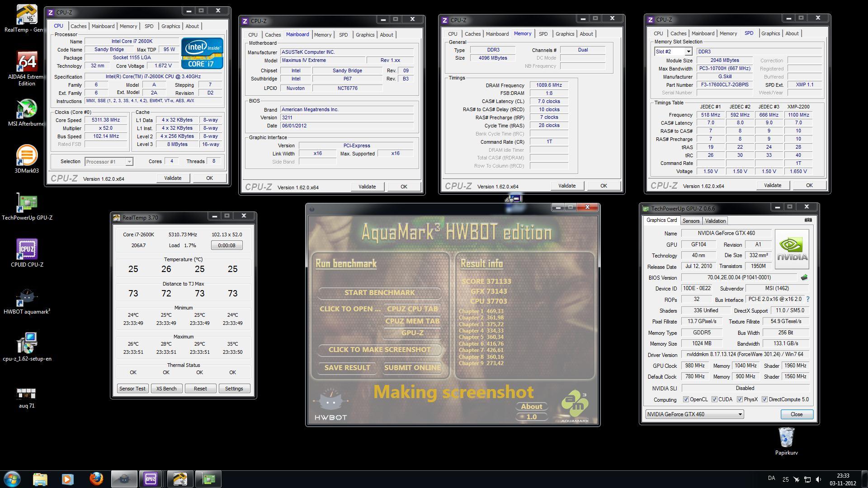This screenshot has width=868, height=488.
Task: Click GPU-Z screenshot camera icon
Action: [808, 220]
